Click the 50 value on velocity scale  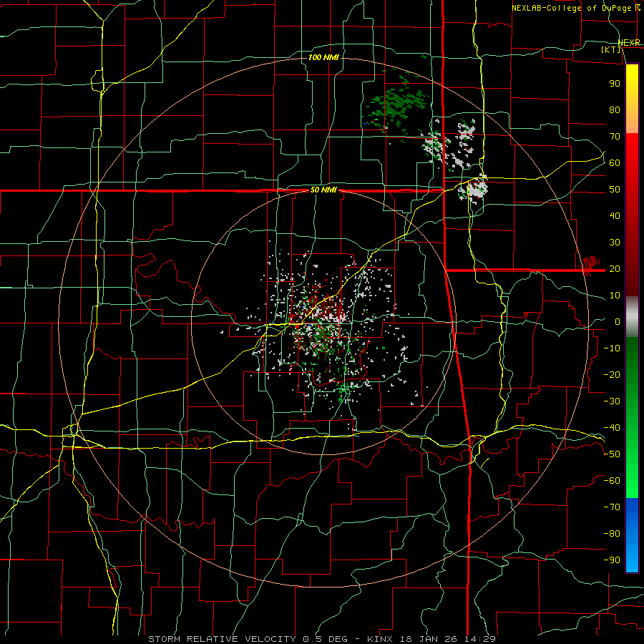pos(615,190)
